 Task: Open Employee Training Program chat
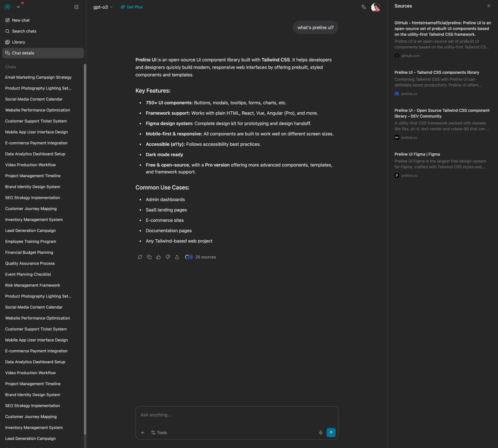(31, 241)
